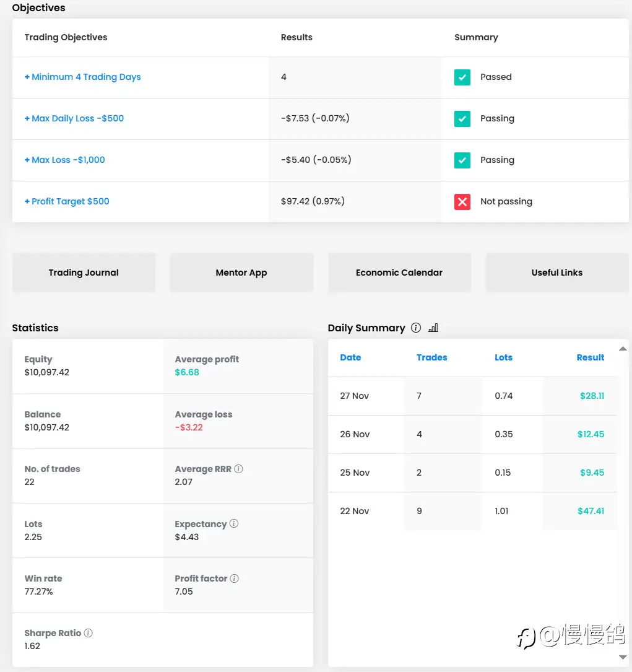The height and width of the screenshot is (672, 632).
Task: Click the 0.15 lots cell for 25 Nov
Action: click(503, 473)
